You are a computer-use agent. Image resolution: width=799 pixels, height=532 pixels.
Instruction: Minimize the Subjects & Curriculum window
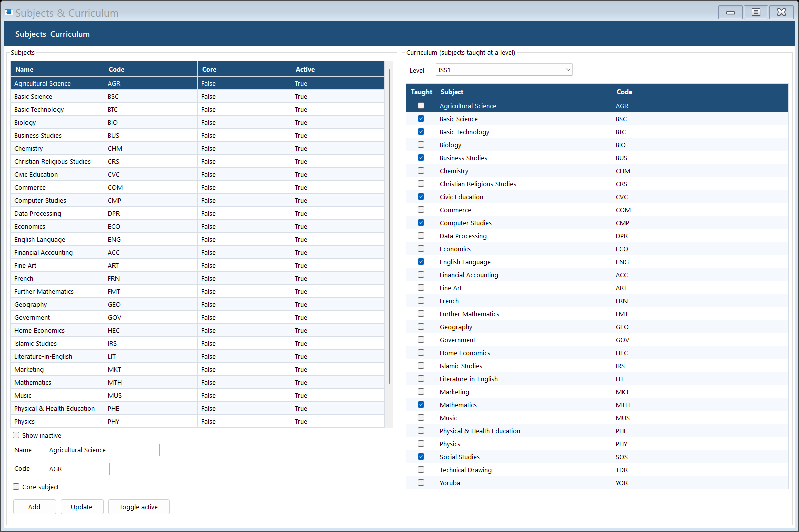tap(730, 12)
